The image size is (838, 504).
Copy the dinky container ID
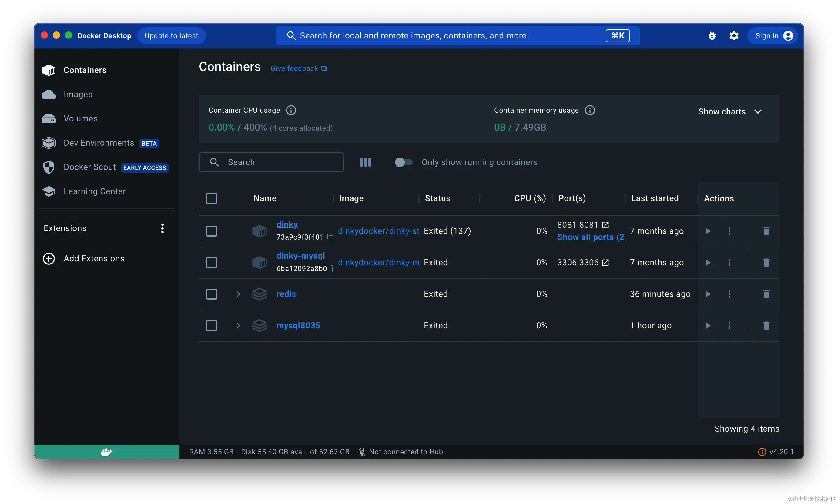coord(330,237)
